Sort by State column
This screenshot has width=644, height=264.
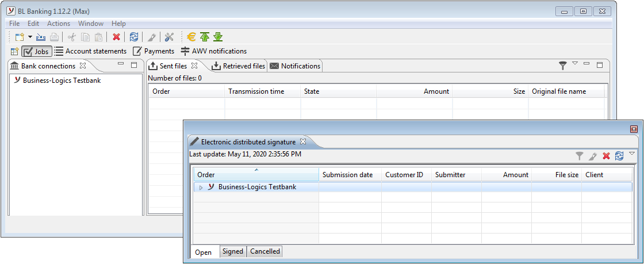(x=339, y=91)
